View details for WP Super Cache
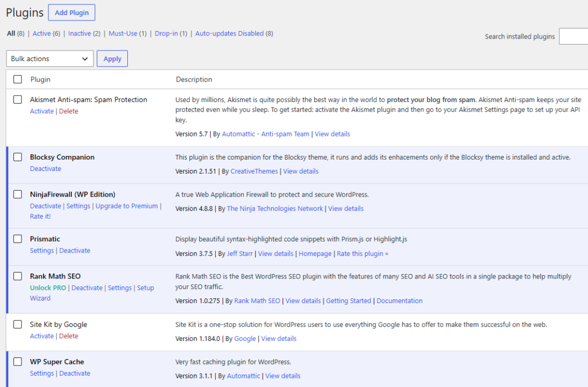This screenshot has width=588, height=387. pyautogui.click(x=283, y=376)
